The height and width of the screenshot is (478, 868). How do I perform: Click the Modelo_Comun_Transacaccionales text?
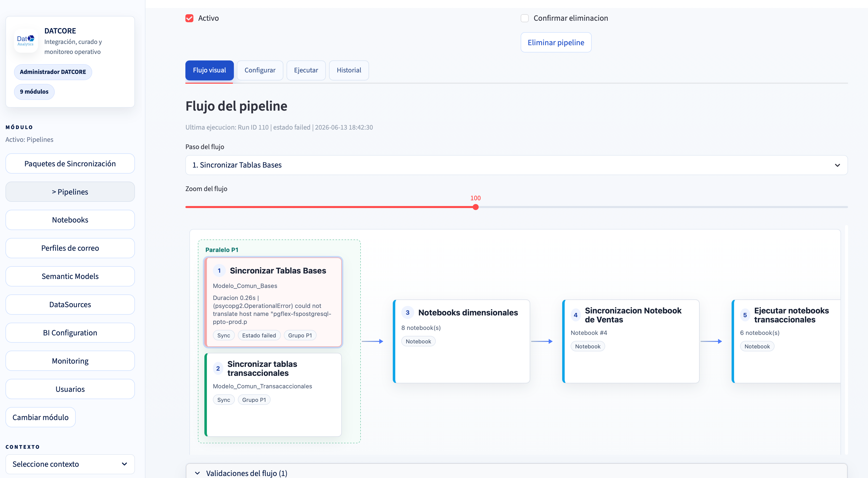coord(263,386)
